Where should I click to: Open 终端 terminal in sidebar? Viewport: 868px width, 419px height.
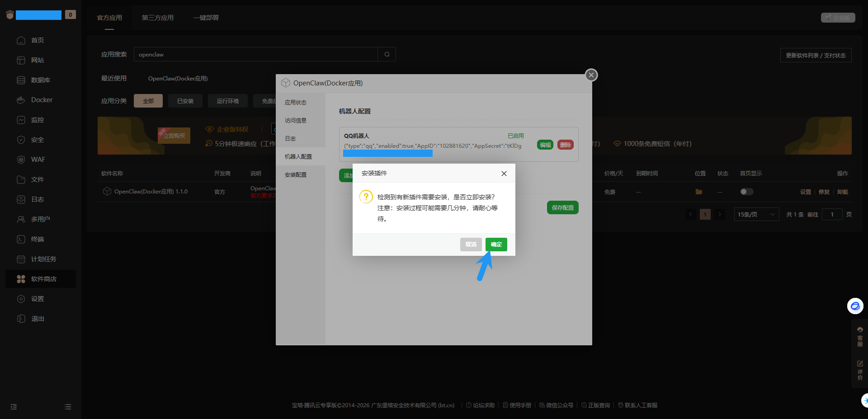(x=38, y=239)
